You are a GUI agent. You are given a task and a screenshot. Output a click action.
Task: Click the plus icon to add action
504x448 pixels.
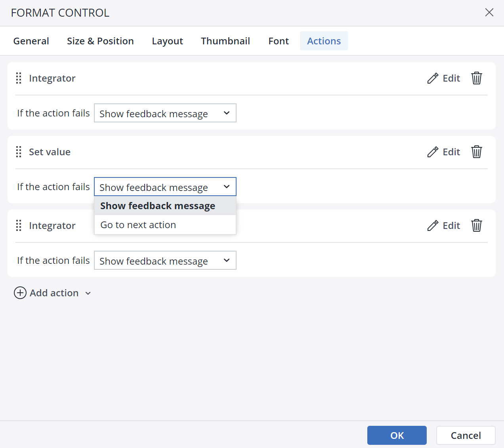pyautogui.click(x=20, y=293)
